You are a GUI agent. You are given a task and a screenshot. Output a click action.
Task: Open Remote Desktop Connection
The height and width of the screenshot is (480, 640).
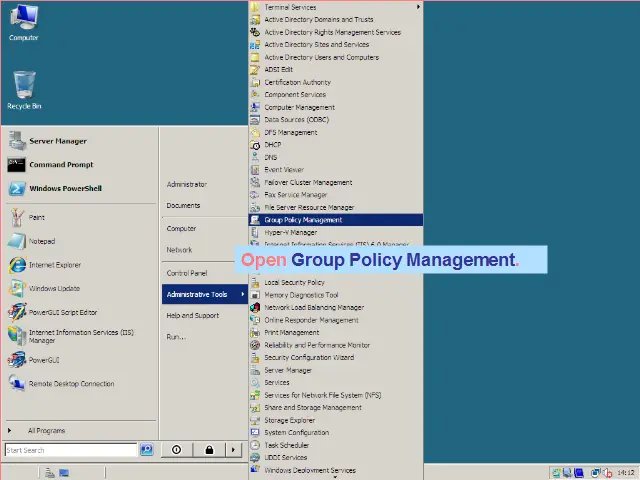[x=81, y=384]
